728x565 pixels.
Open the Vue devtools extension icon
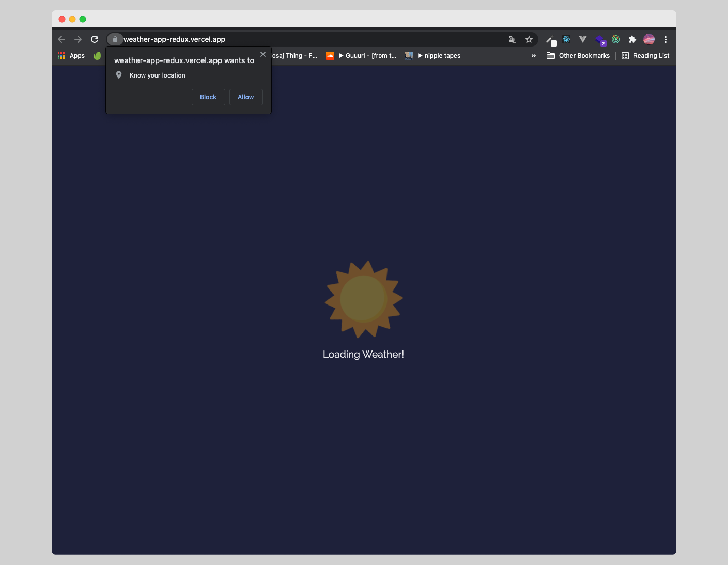[x=583, y=39]
